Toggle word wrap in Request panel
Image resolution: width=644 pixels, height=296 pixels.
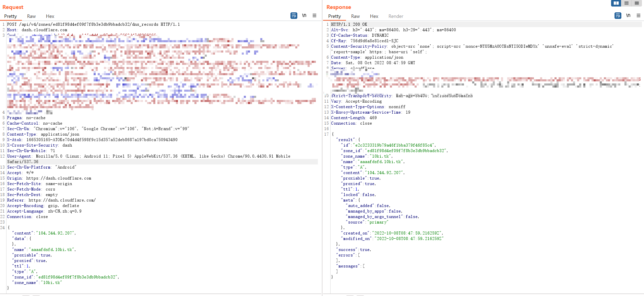(x=294, y=16)
